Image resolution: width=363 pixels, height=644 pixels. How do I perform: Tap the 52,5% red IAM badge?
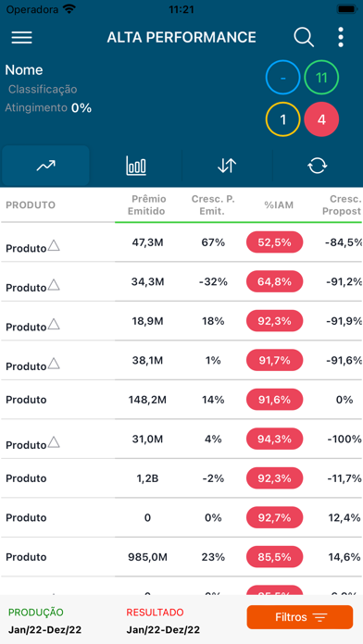coord(275,242)
